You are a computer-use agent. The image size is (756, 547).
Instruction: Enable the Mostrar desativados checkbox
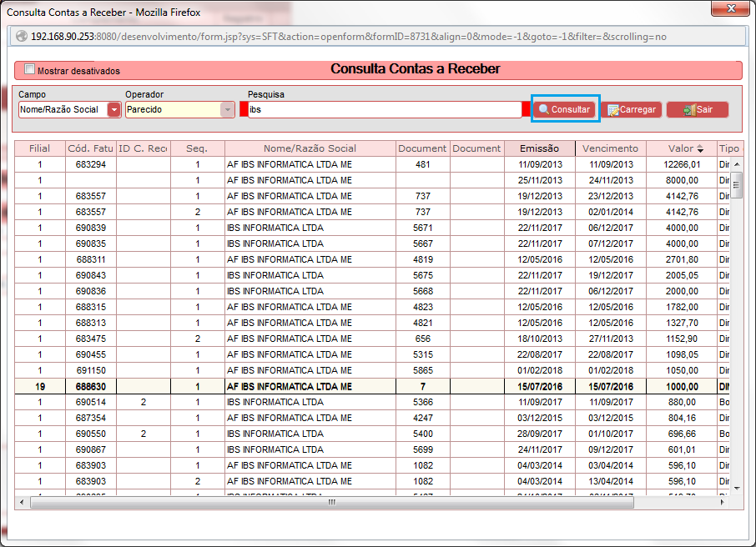click(x=30, y=69)
